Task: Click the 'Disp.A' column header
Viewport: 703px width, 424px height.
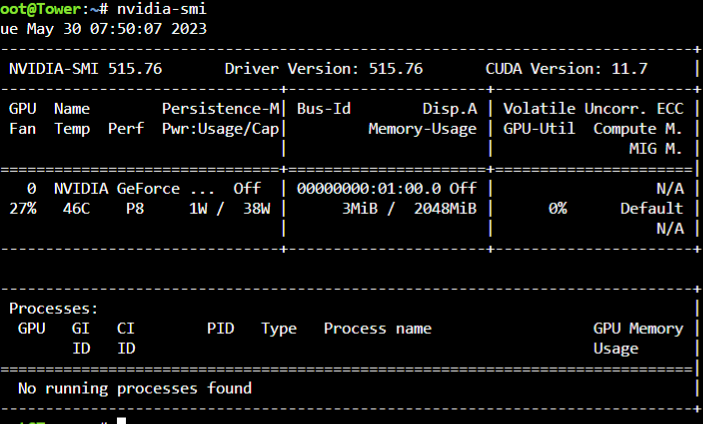Action: coord(450,109)
